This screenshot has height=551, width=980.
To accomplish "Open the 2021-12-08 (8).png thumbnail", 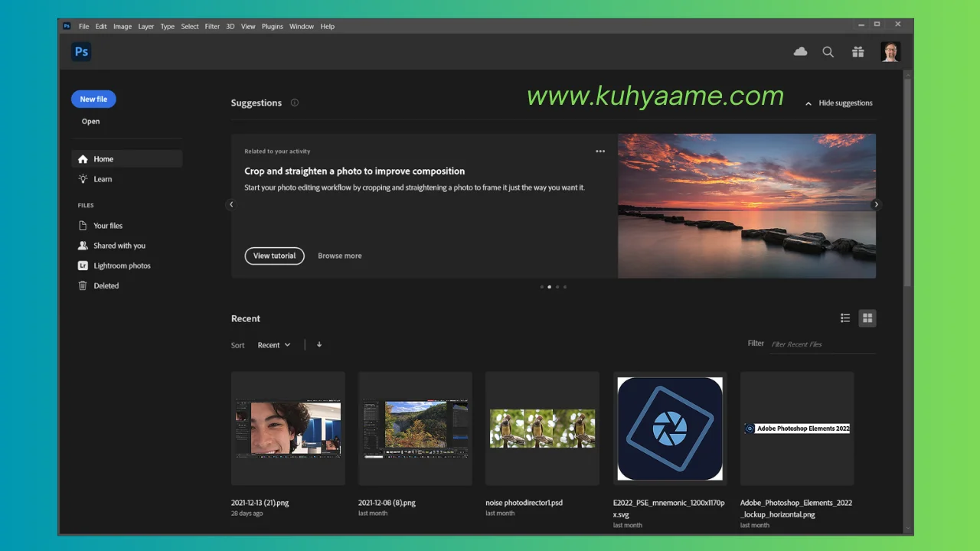I will click(x=415, y=429).
